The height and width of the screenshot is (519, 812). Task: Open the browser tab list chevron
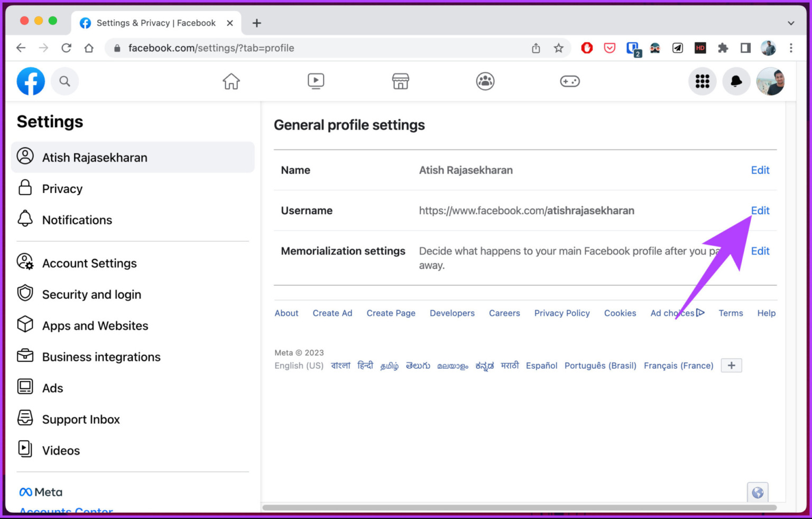tap(791, 23)
